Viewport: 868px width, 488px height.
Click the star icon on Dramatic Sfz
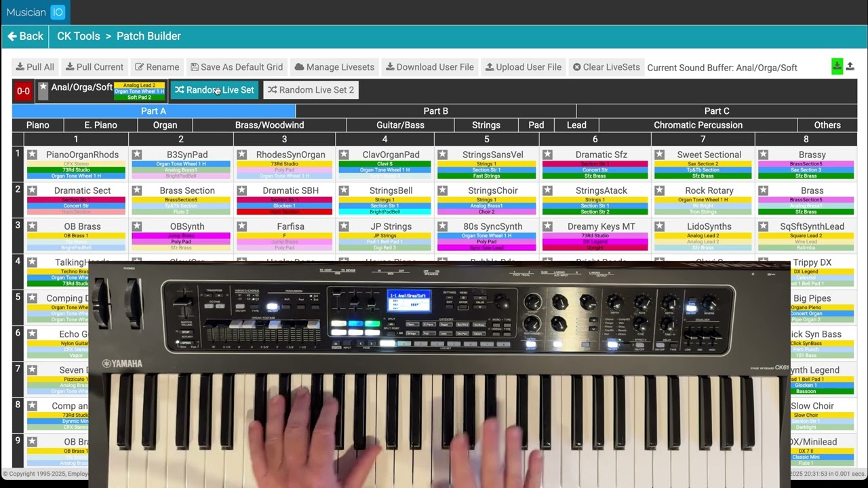pos(547,155)
